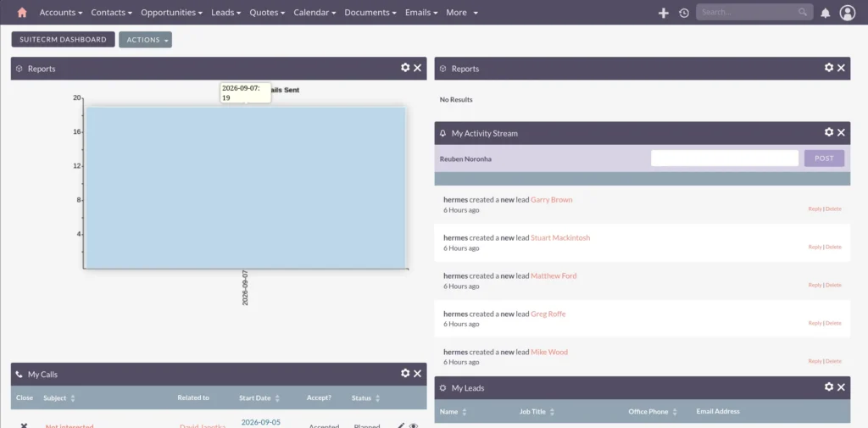Click the blue chart bar for 2026-09-07
The width and height of the screenshot is (868, 428).
pos(246,187)
